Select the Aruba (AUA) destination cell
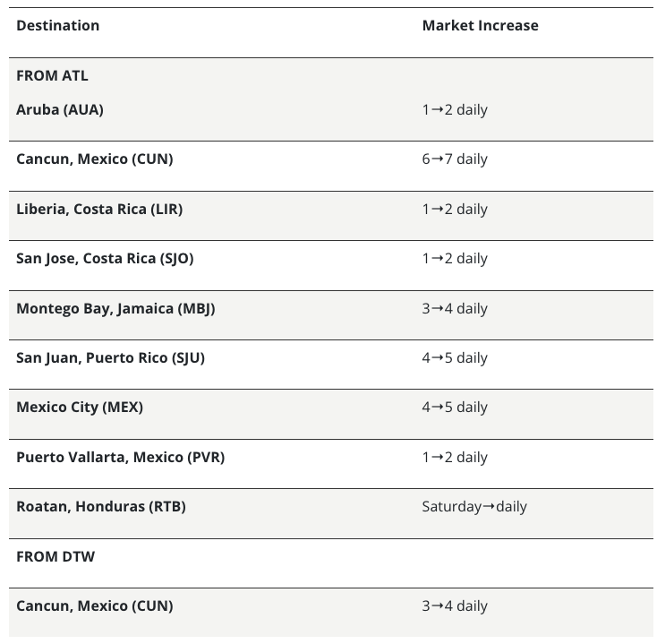The height and width of the screenshot is (644, 657). pyautogui.click(x=60, y=110)
